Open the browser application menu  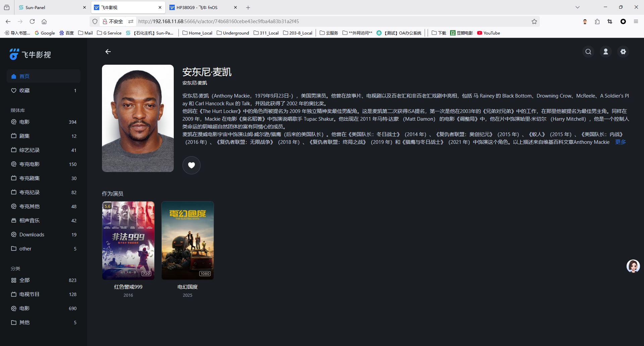(636, 21)
